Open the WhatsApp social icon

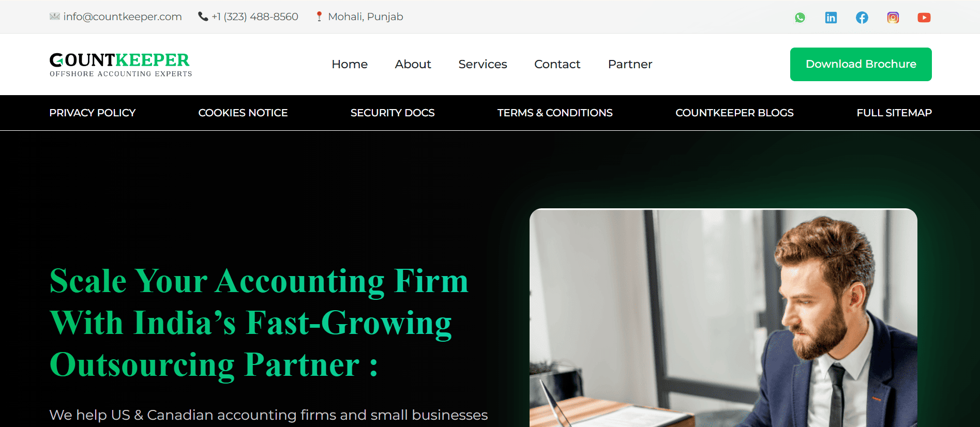click(800, 18)
